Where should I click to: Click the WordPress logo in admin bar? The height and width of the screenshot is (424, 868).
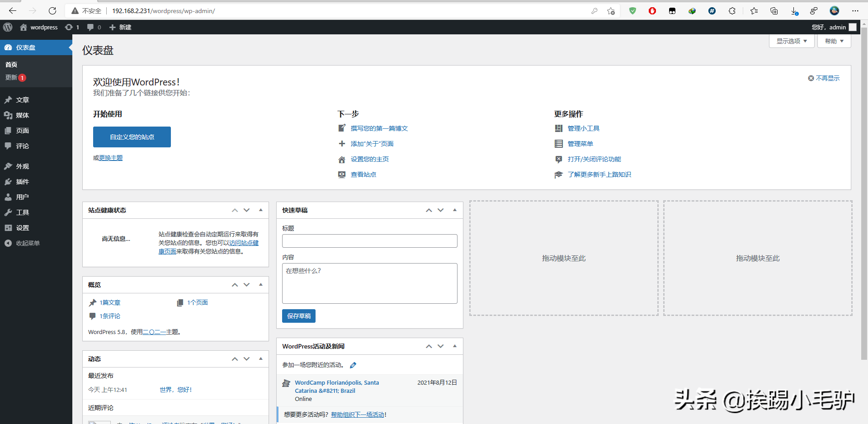point(8,27)
